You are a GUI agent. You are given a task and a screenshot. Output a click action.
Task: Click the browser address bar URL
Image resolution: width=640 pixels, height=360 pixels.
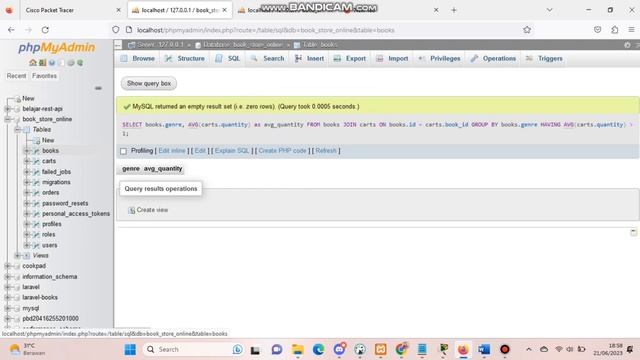(265, 30)
